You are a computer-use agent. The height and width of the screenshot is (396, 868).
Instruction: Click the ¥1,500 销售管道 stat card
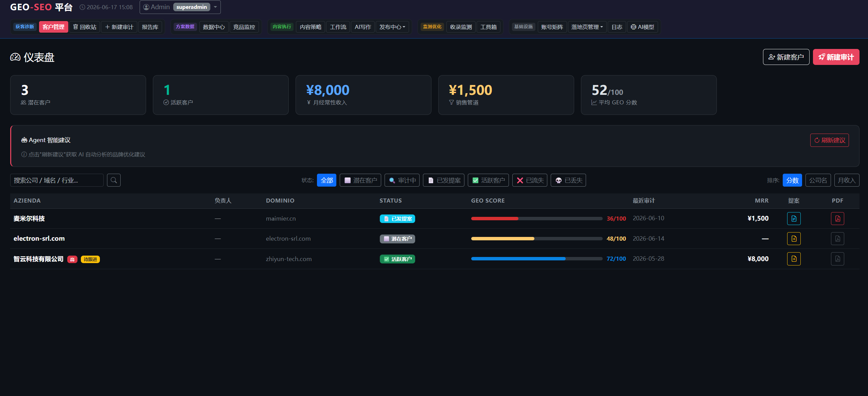pyautogui.click(x=506, y=95)
